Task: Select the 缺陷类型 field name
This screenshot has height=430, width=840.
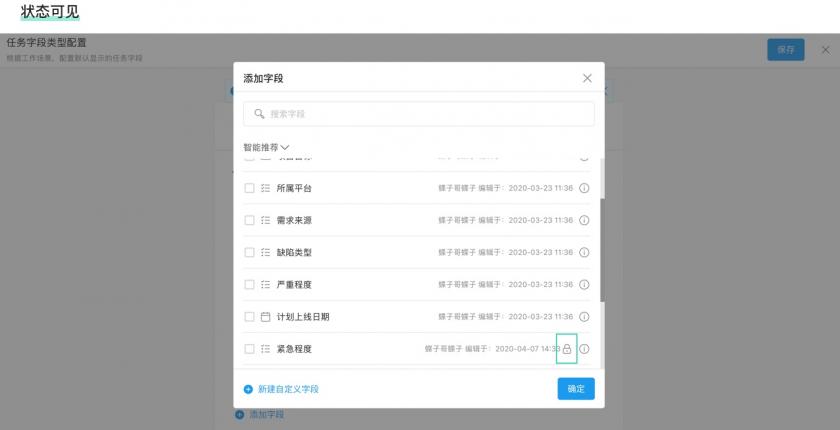Action: pyautogui.click(x=294, y=252)
